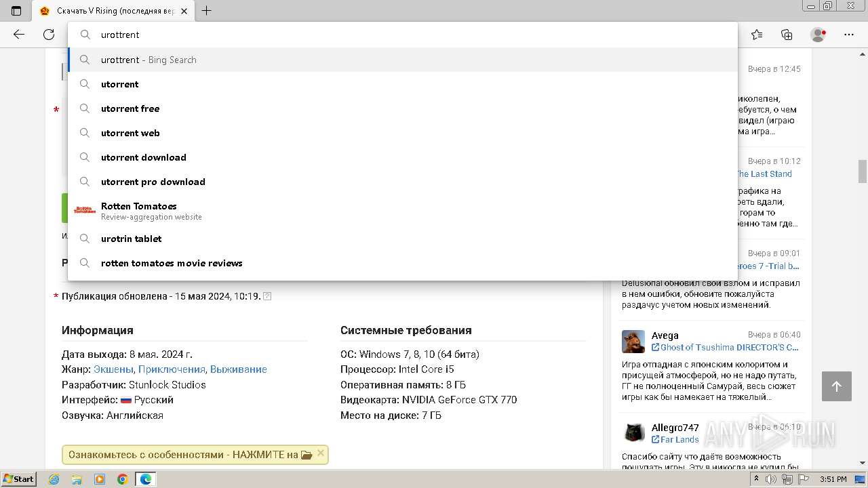Open the 'Приключения' genre link
The image size is (868, 488).
tap(172, 369)
